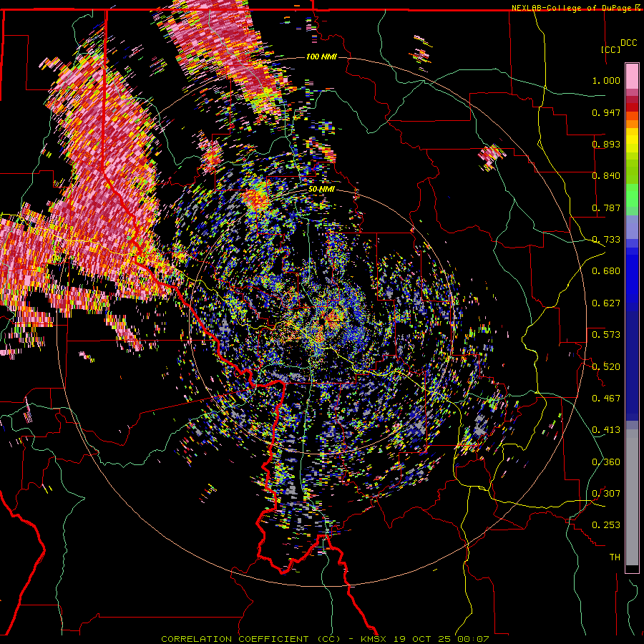Pick the yellow color band near 0.893
This screenshot has height=644, width=644.
pyautogui.click(x=632, y=141)
